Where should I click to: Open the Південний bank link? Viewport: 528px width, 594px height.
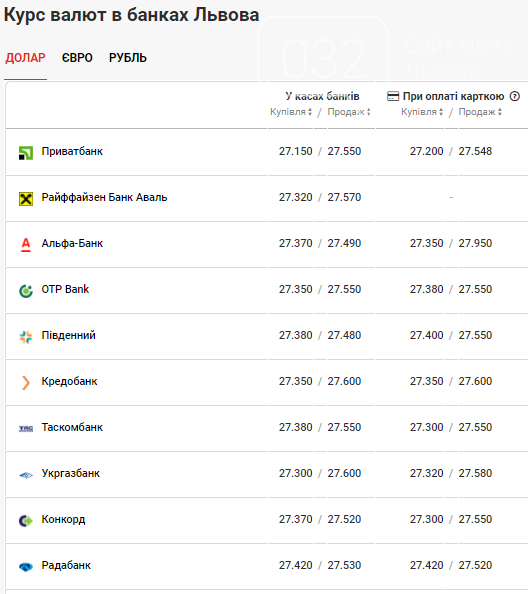[69, 335]
